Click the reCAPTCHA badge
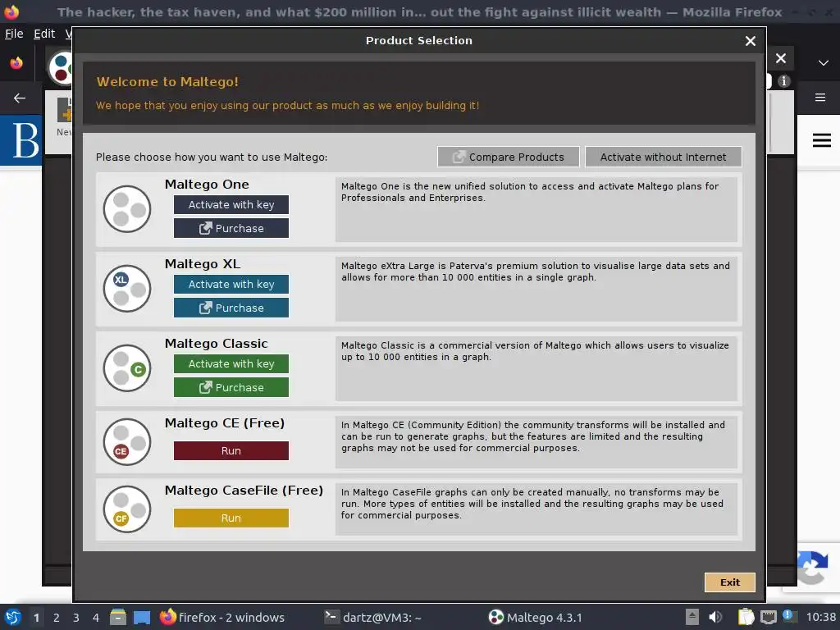The width and height of the screenshot is (840, 630). [x=812, y=568]
